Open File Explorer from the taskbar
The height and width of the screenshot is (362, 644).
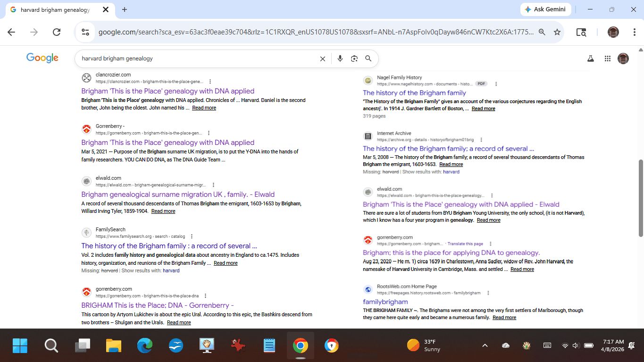pos(114,346)
